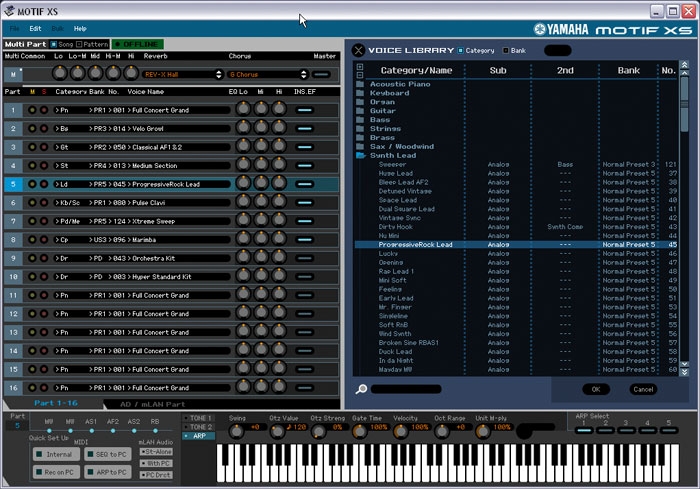Click the expand-all plus icon in Voice Library
The width and height of the screenshot is (700, 489).
[360, 67]
